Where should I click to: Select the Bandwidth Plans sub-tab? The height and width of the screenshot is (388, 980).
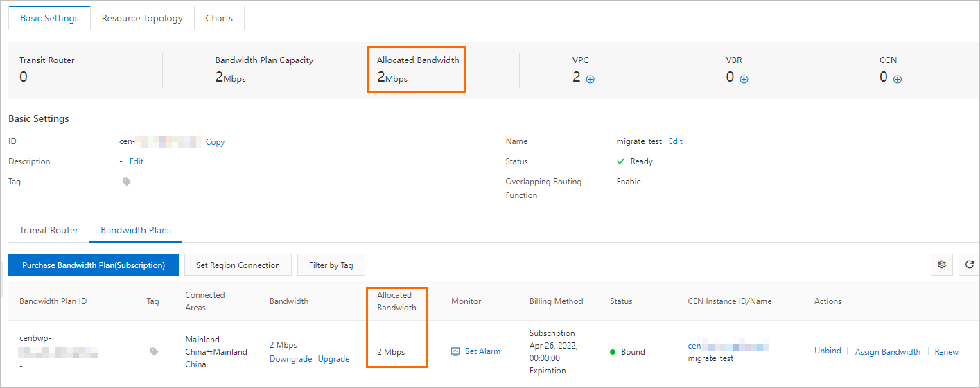tap(136, 230)
